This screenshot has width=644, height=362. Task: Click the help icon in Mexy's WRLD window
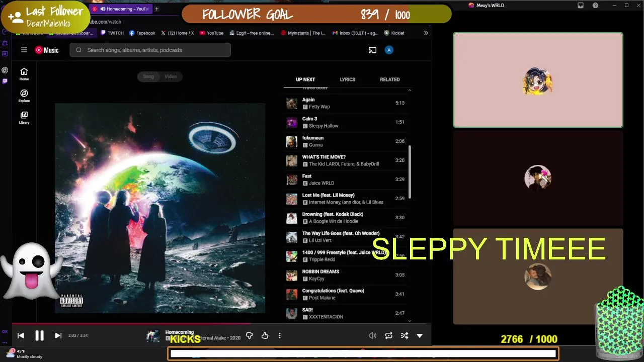coord(596,6)
